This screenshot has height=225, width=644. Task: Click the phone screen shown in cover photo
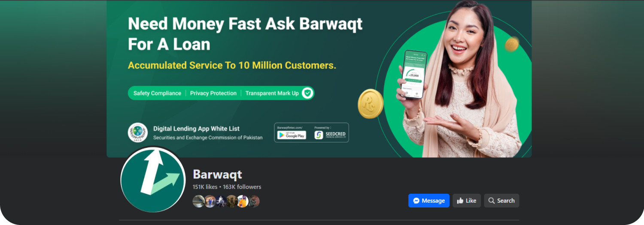(413, 74)
